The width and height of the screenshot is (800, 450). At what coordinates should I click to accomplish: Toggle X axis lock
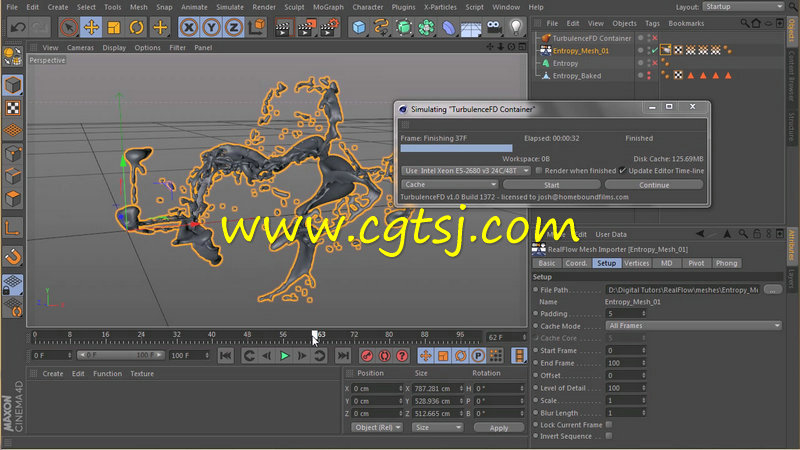tap(189, 27)
